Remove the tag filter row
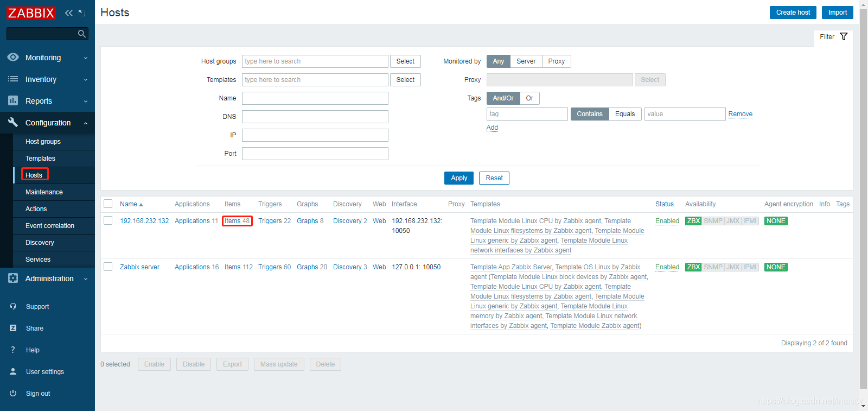This screenshot has height=411, width=868. tap(741, 114)
